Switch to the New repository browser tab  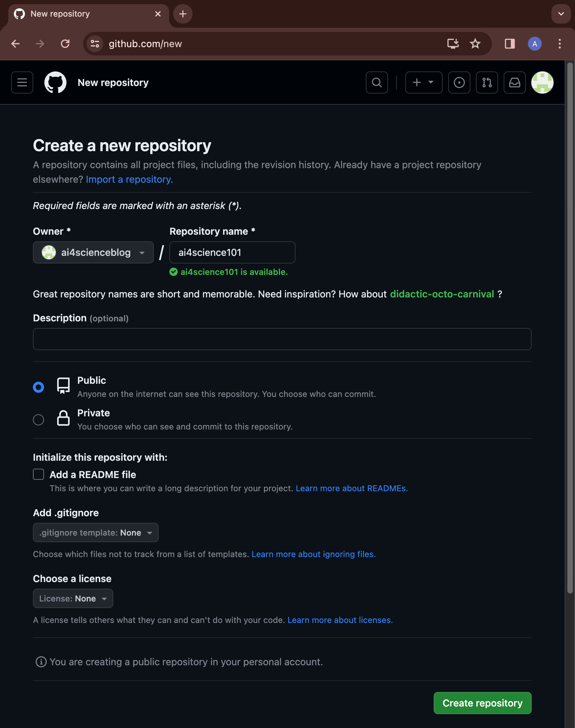[83, 14]
